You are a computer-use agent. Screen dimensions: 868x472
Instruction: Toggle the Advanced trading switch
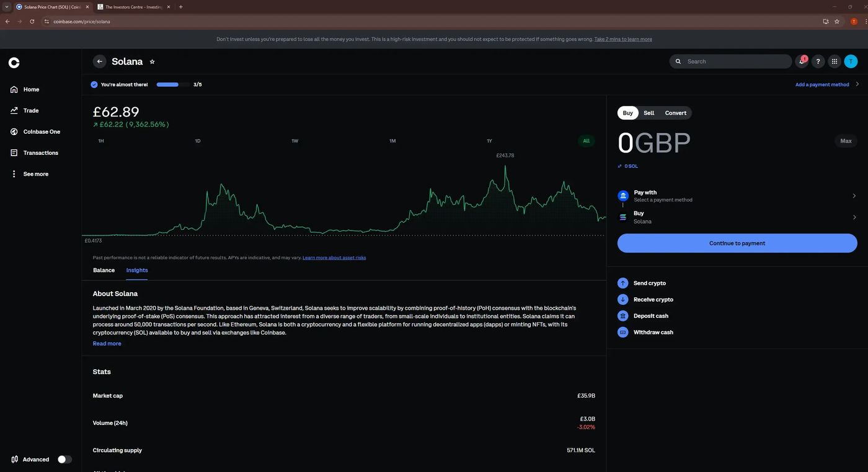coord(64,460)
